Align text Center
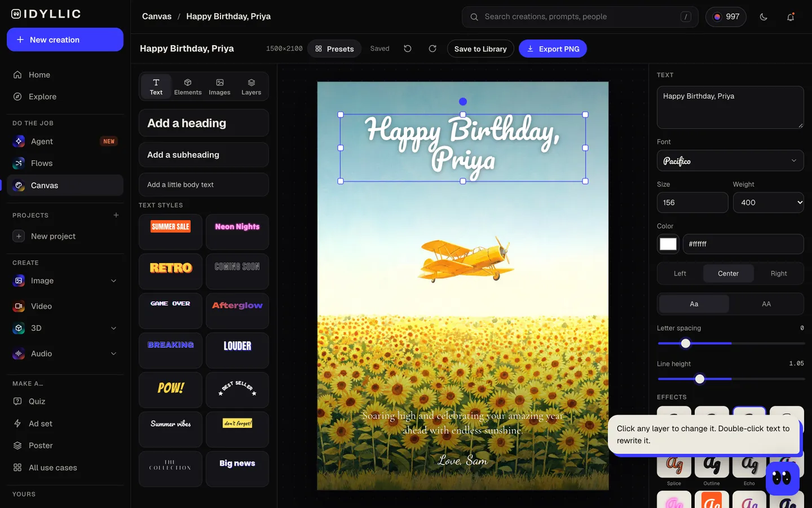 click(728, 273)
